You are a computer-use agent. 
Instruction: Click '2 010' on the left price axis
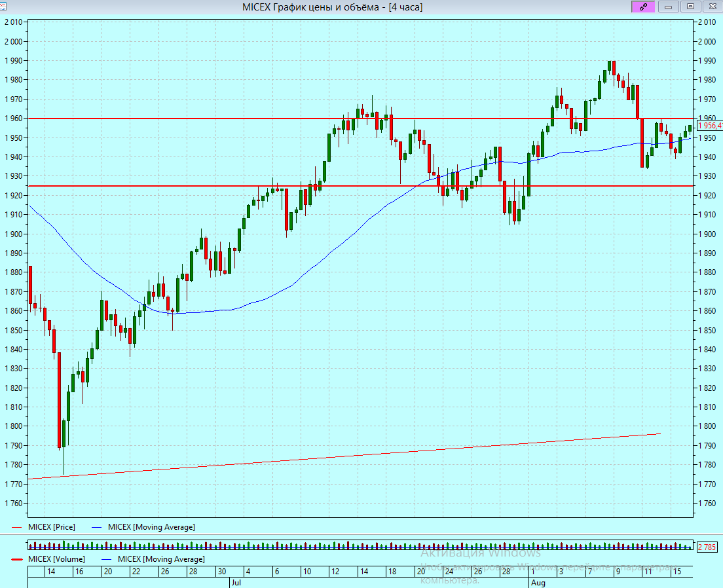coord(13,22)
